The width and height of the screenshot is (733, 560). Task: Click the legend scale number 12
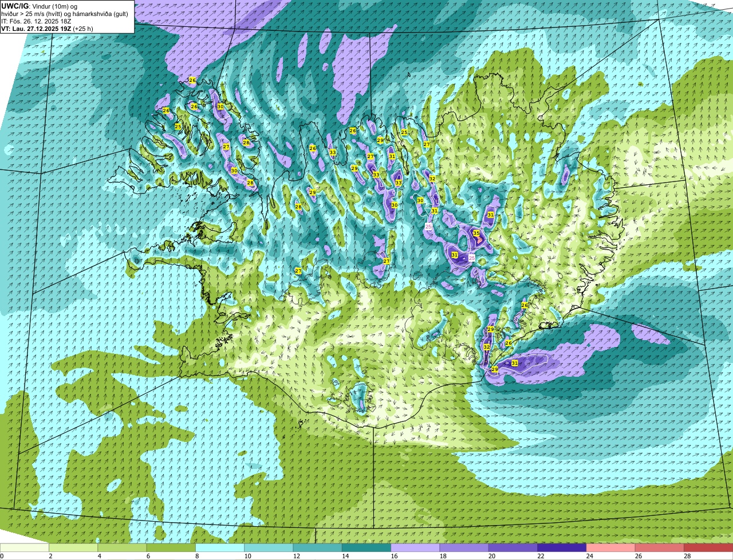click(296, 556)
